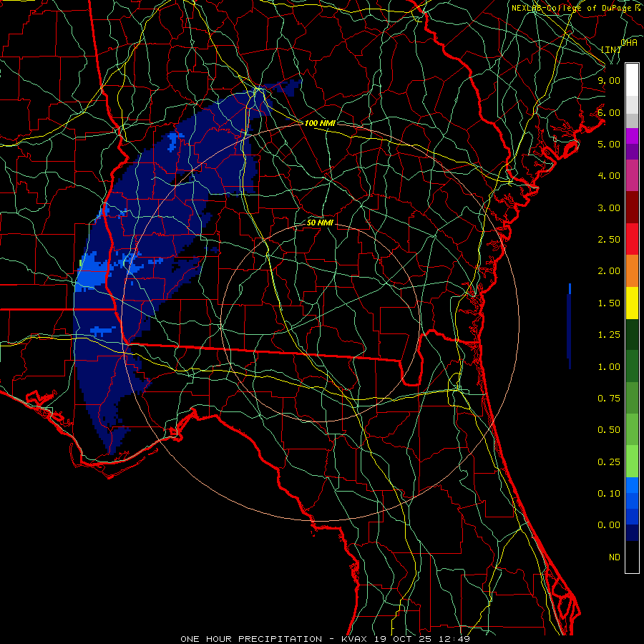Click the OHA product code label
This screenshot has height=644, width=644.
pyautogui.click(x=629, y=43)
